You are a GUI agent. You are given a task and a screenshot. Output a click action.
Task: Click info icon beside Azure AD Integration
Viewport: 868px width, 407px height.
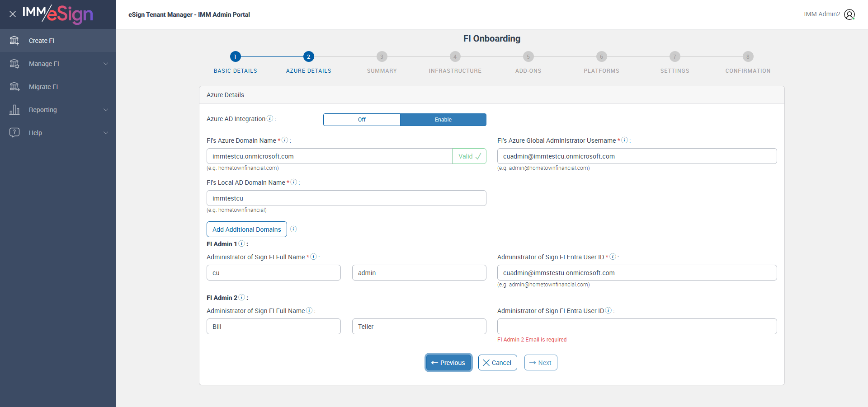270,119
